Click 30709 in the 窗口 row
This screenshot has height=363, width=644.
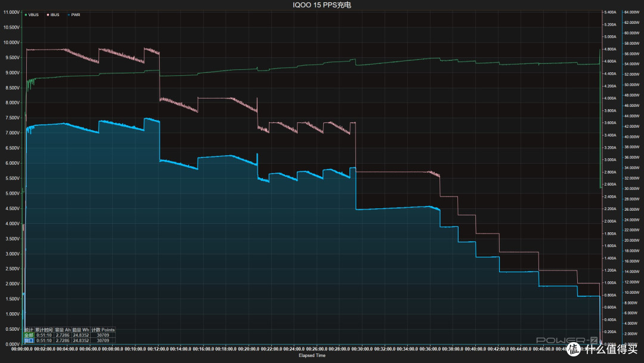click(x=103, y=340)
